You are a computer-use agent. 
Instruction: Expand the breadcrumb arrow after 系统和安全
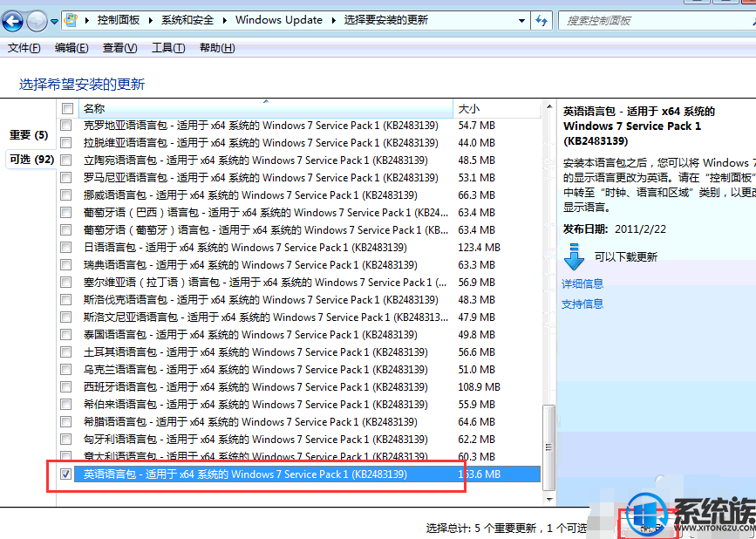click(225, 20)
